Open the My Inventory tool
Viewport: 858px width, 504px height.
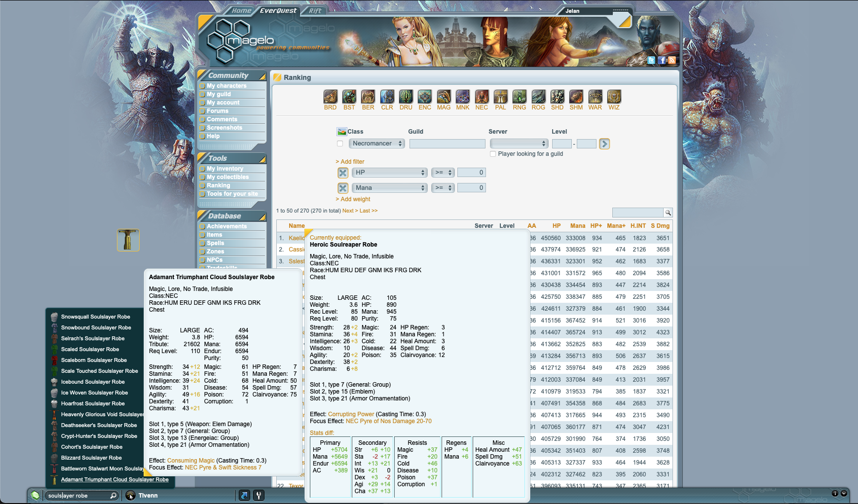point(224,168)
